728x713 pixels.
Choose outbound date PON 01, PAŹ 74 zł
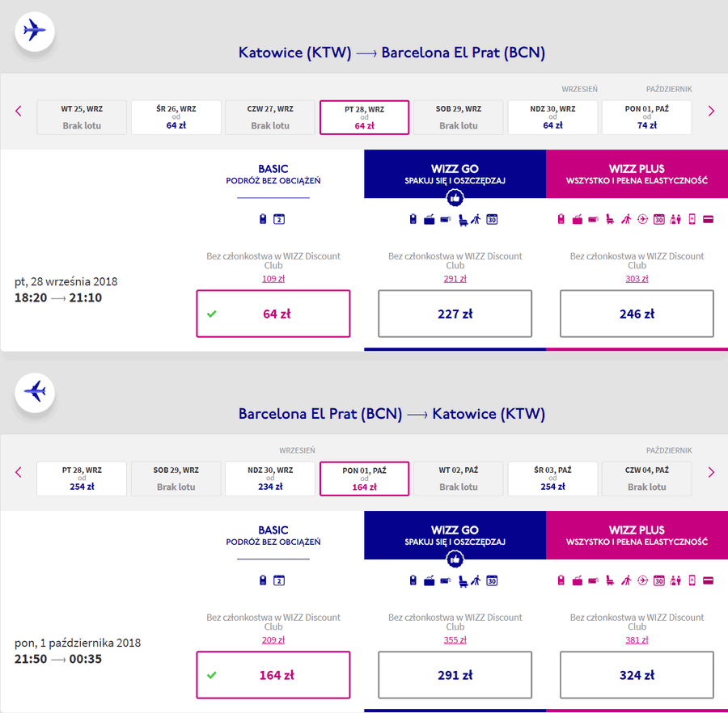(647, 117)
